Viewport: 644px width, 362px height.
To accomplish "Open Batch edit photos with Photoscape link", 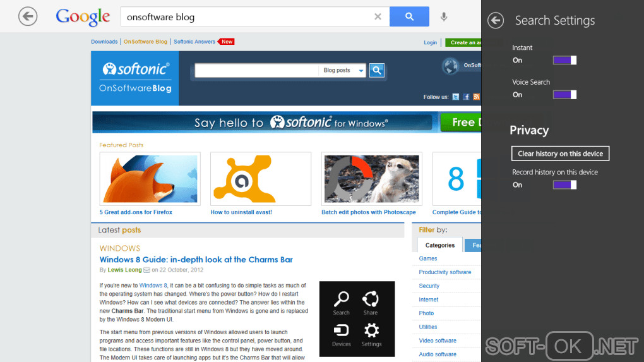I will pos(369,212).
